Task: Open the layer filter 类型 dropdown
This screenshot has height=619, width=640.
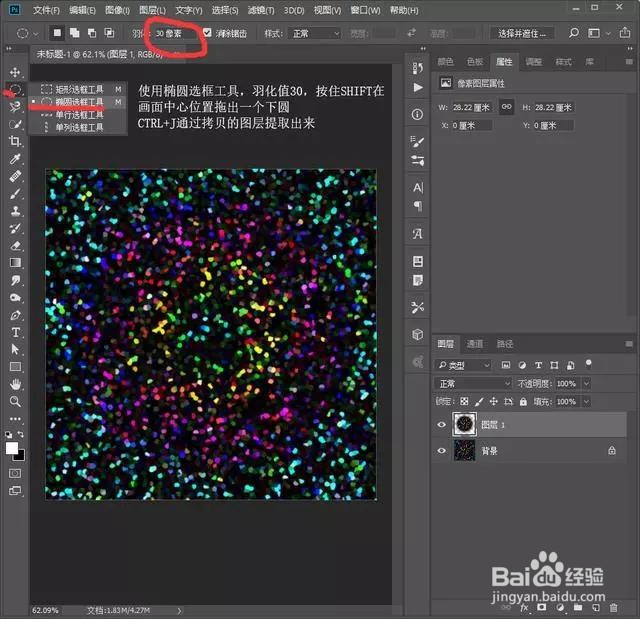Action: (462, 365)
